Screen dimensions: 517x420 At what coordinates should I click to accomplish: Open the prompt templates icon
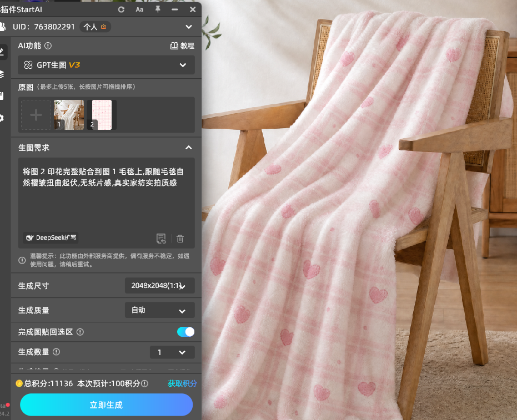(161, 238)
